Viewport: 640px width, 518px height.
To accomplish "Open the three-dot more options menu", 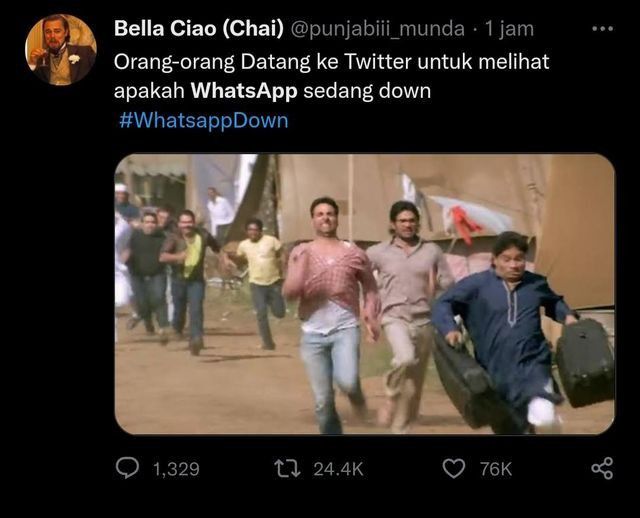I will click(602, 28).
